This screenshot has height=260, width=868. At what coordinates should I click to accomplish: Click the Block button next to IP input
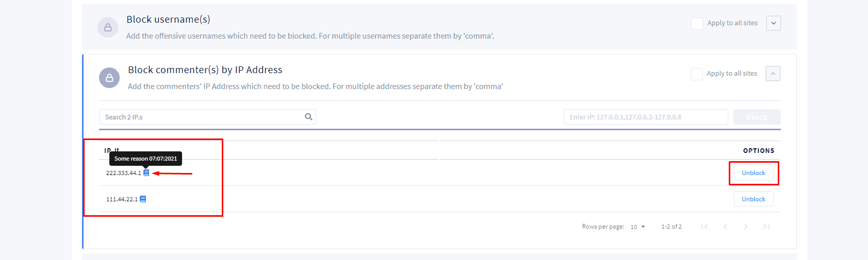757,117
